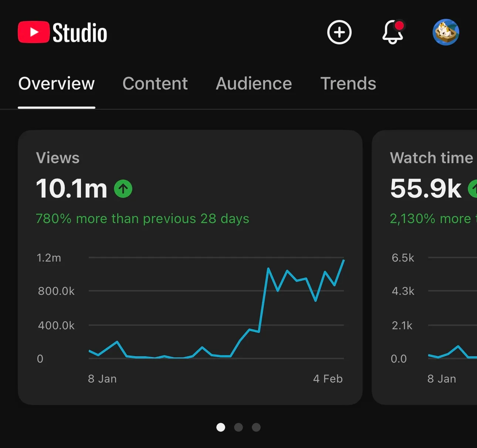Click the 2.1k label on Watch time chart
Viewport: 477px width, 448px height.
[x=402, y=326]
